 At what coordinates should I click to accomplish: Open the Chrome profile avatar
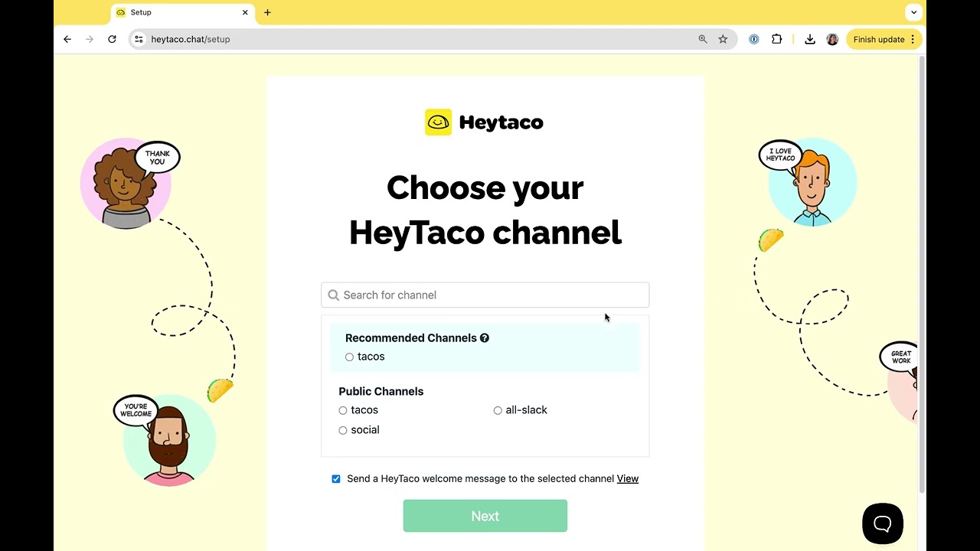[832, 39]
